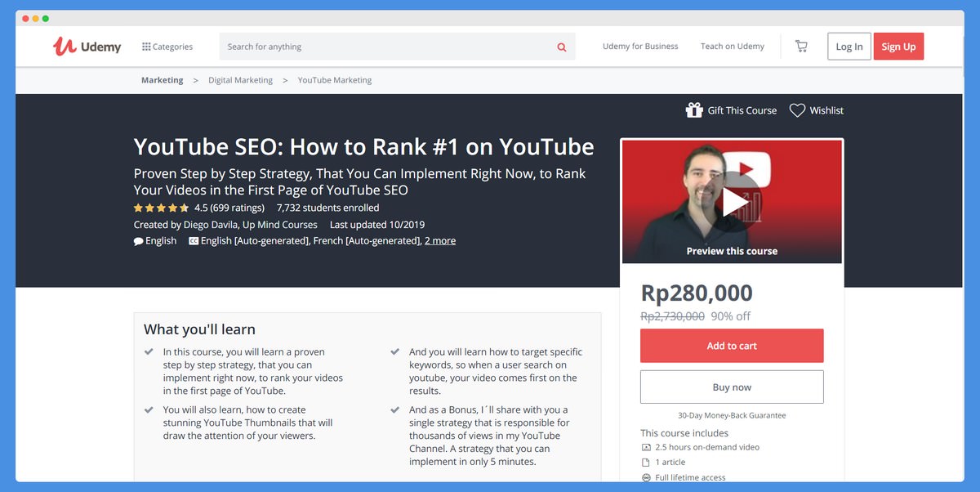Click the Wishlist heart icon
Viewport: 980px width, 492px height.
click(x=797, y=110)
